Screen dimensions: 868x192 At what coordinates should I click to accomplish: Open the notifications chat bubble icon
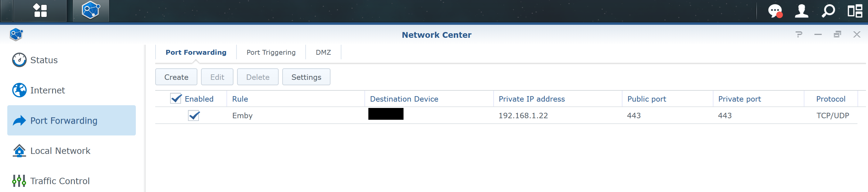(x=774, y=11)
